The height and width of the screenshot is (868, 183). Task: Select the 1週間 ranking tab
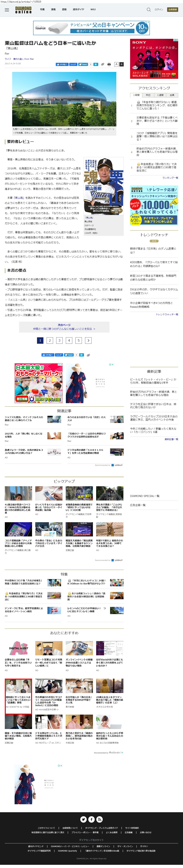coord(160,95)
